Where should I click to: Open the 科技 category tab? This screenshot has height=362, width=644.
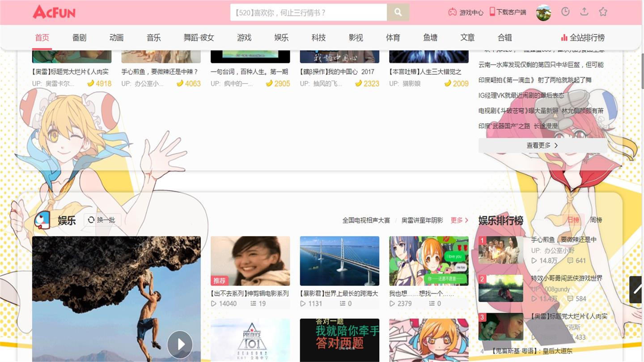pyautogui.click(x=318, y=38)
